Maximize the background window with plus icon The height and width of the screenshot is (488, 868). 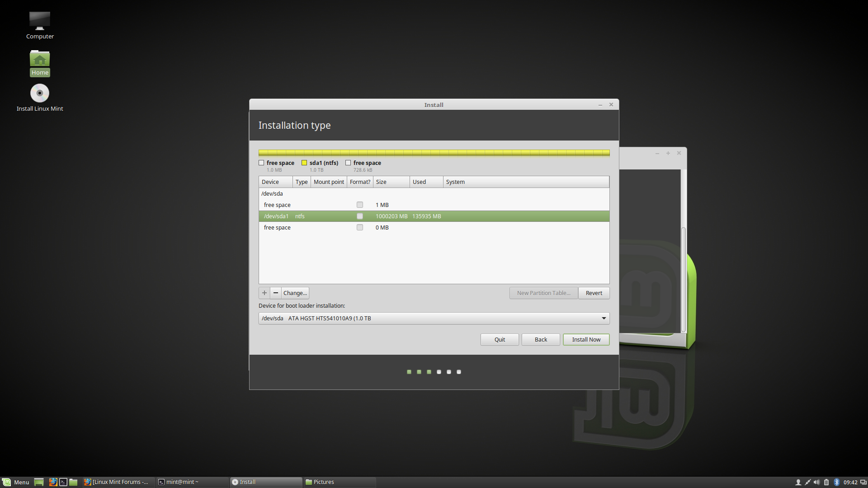(x=668, y=153)
